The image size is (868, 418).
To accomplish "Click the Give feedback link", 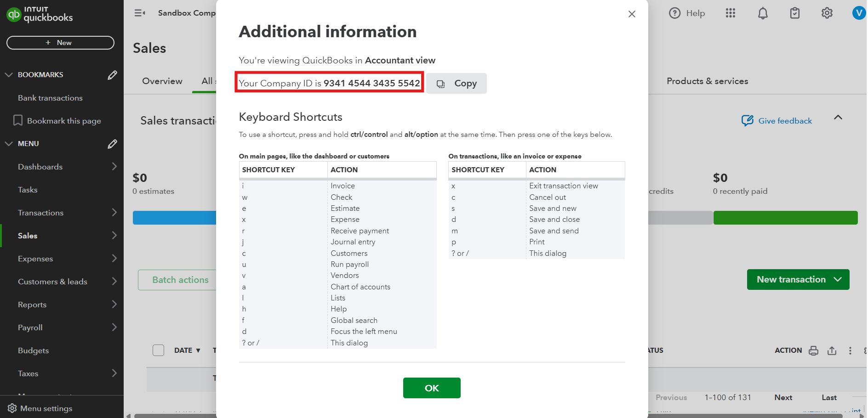I will (777, 121).
